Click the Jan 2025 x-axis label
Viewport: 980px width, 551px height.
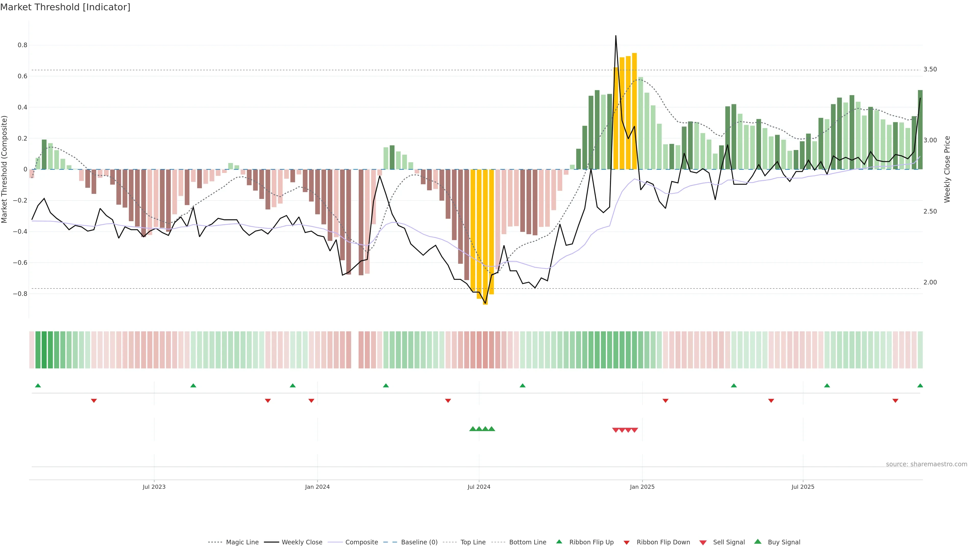(642, 487)
